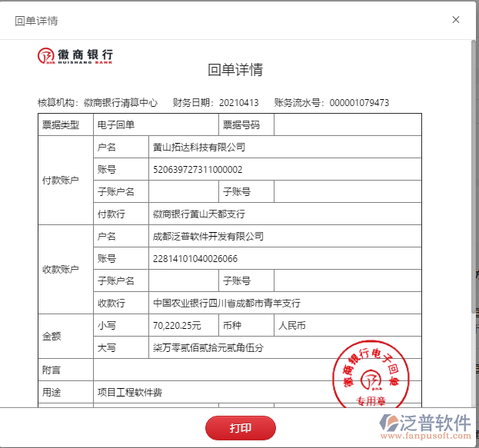
Task: Close the 回单详情 dialog with X
Action: [x=456, y=20]
